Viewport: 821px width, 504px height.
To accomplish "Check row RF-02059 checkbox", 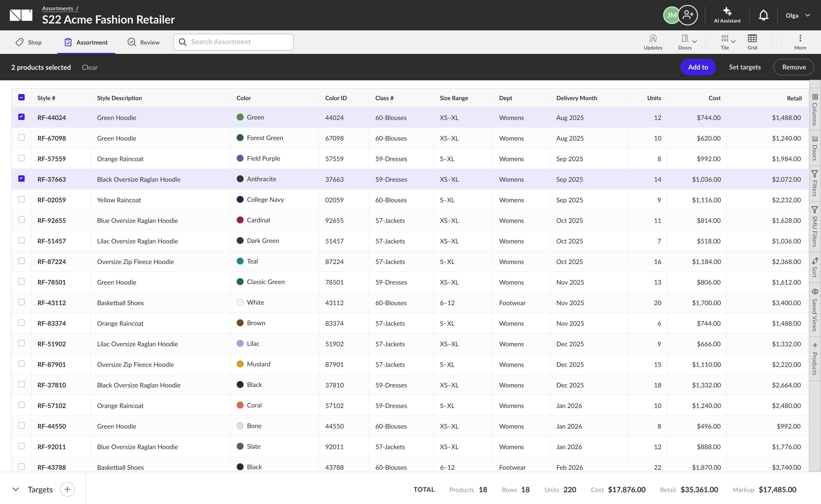I will point(21,199).
